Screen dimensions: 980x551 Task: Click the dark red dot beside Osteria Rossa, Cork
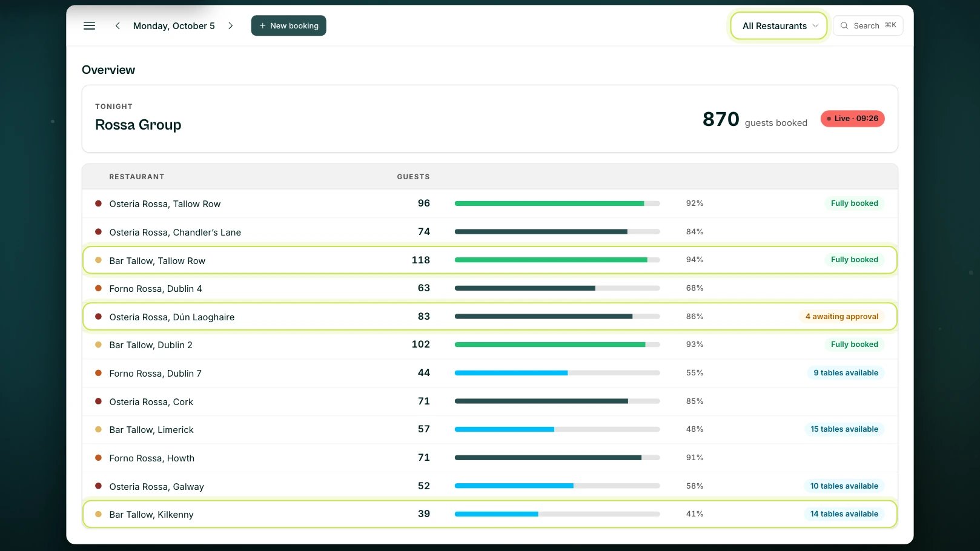[x=98, y=401]
